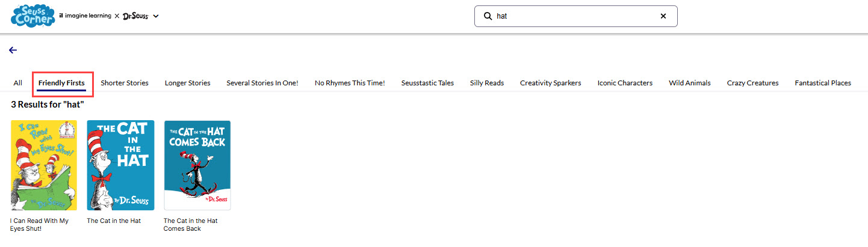Open I Can Read With My Eyes Shut cover
This screenshot has height=247, width=868.
click(43, 165)
